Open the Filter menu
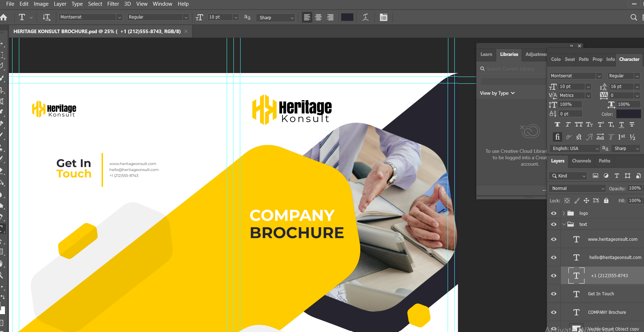 (113, 4)
